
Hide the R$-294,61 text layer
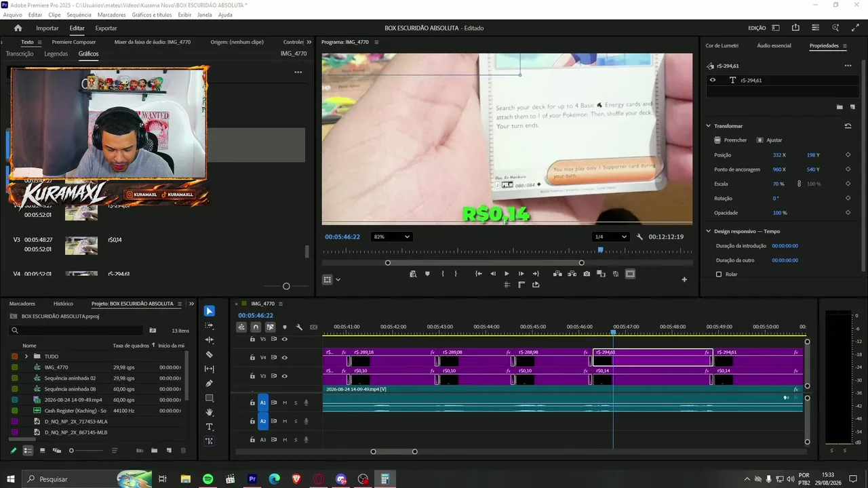713,80
